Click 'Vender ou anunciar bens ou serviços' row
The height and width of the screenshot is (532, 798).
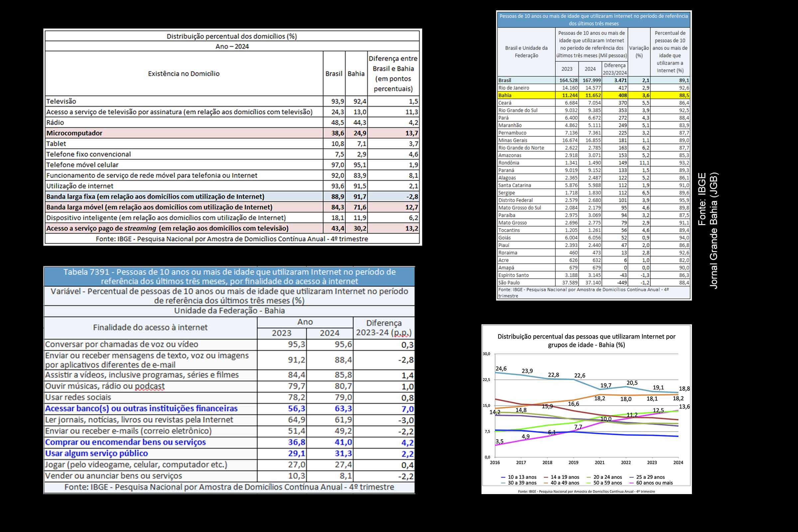coord(229,476)
